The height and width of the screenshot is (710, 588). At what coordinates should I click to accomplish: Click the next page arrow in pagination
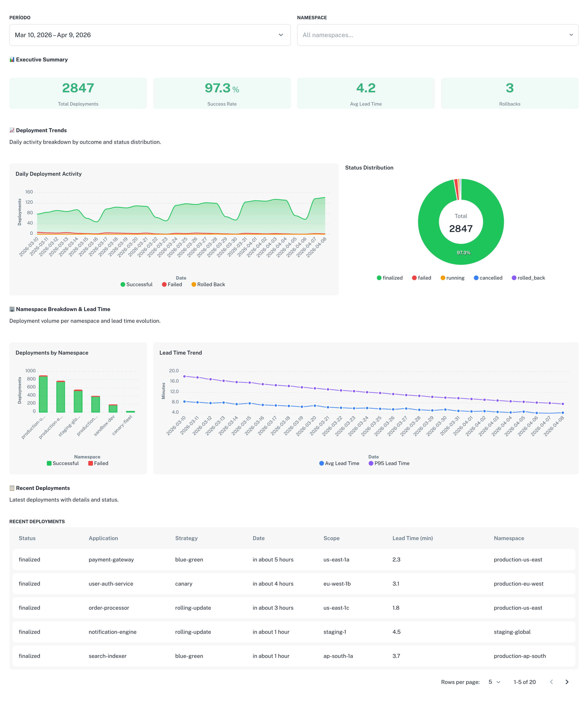[567, 682]
